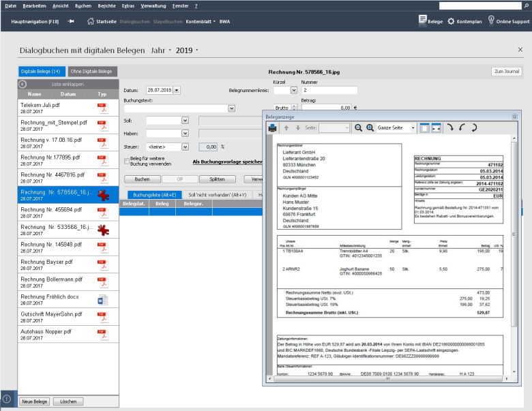Click the Buchen button

coord(142,179)
